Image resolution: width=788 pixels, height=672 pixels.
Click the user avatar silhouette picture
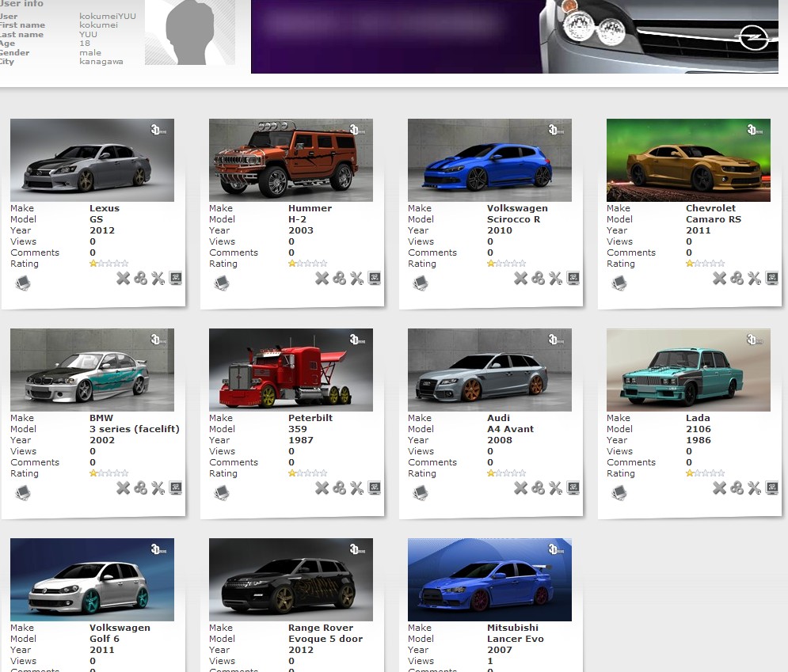[x=190, y=32]
